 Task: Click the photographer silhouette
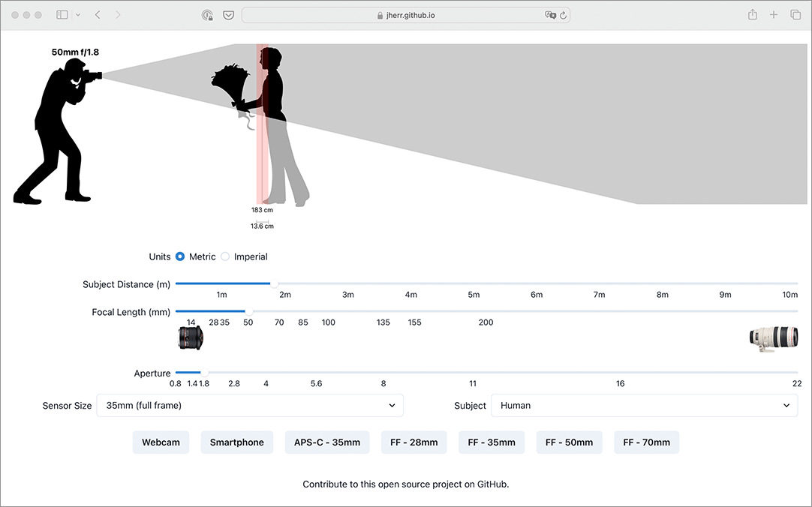(x=57, y=131)
